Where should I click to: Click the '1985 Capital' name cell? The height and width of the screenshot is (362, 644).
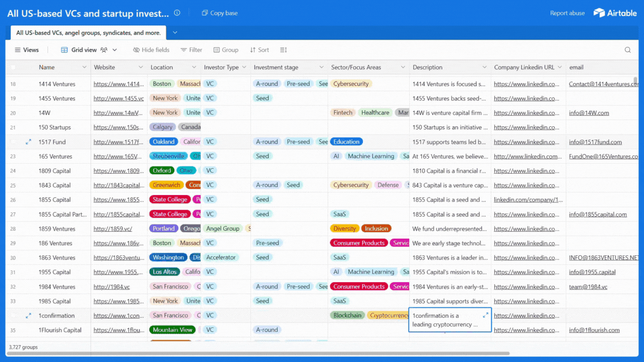point(55,301)
